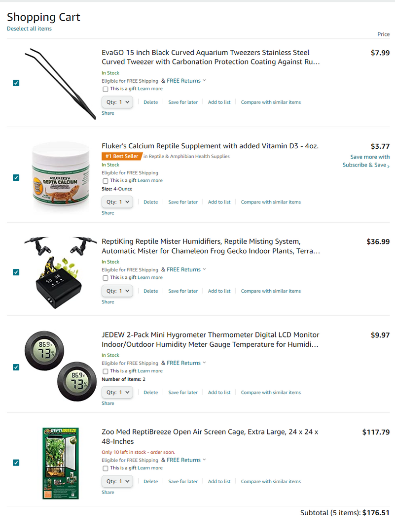This screenshot has height=532, width=395.
Task: Tick the gift checkbox for ReptiKing mister
Action: [106, 278]
